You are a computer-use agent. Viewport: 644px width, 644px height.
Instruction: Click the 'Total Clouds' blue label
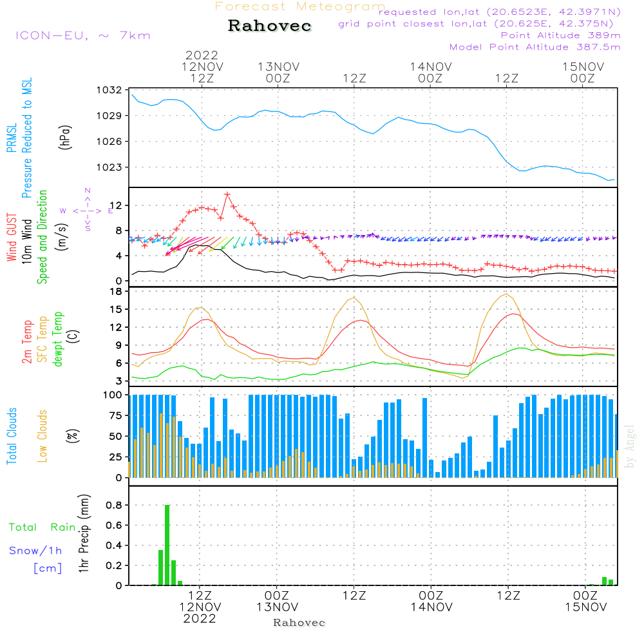(x=12, y=436)
